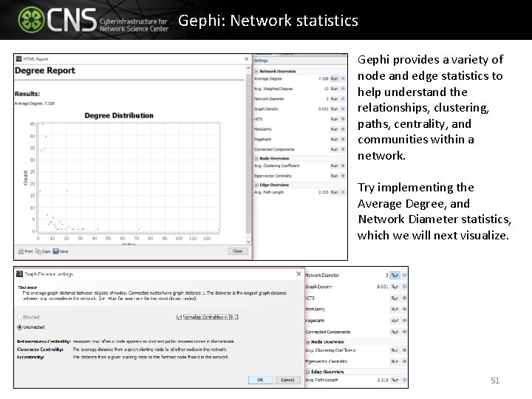Click the Degree Report vertical scrollbar
This screenshot has width=532, height=399.
pos(248,153)
